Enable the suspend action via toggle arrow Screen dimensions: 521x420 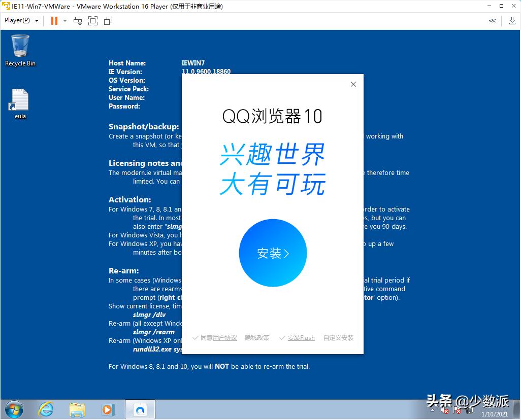pyautogui.click(x=64, y=21)
